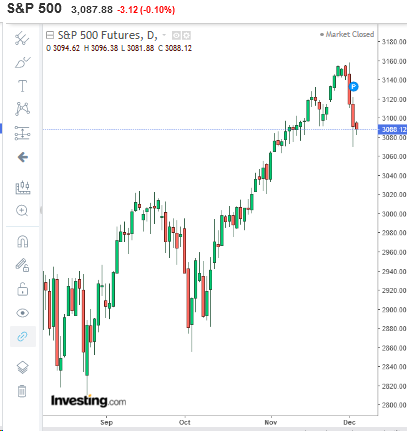Viewport: 407px width, 431px height.
Task: Toggle the chain link sync button
Action: coord(22,336)
